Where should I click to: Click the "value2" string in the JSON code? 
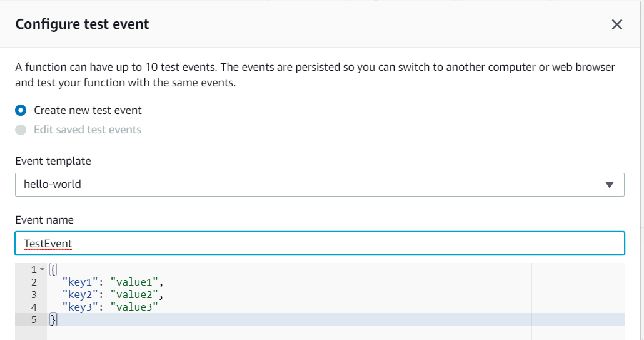pyautogui.click(x=136, y=294)
